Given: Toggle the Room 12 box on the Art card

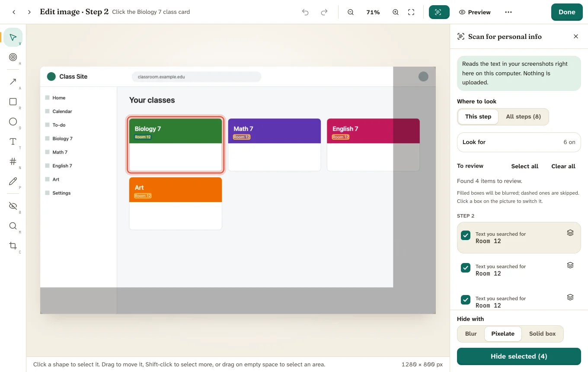Looking at the screenshot, I should coord(143,196).
